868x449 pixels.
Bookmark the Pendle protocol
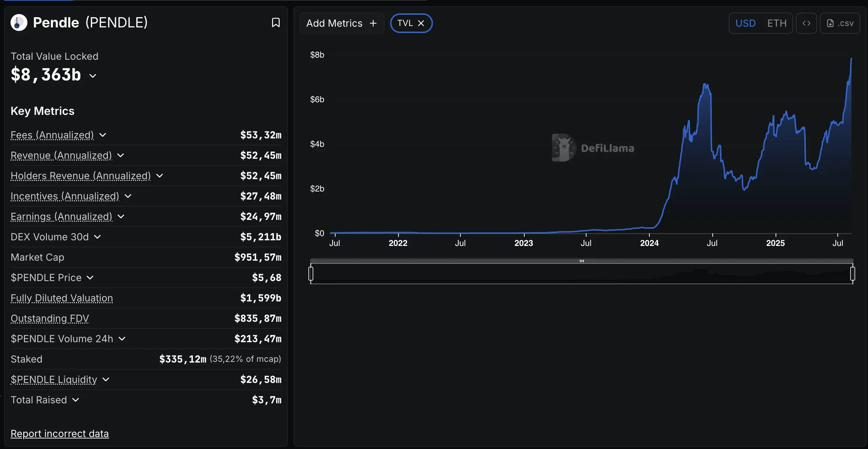pos(276,23)
